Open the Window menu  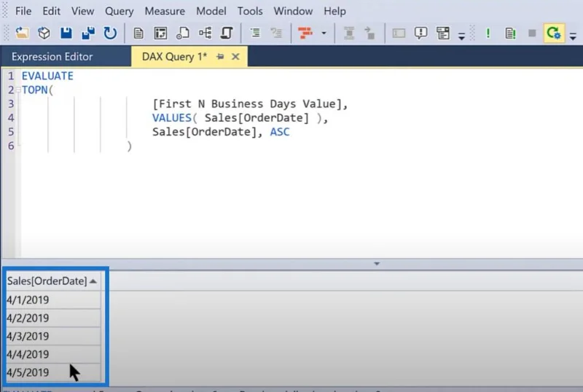[293, 11]
